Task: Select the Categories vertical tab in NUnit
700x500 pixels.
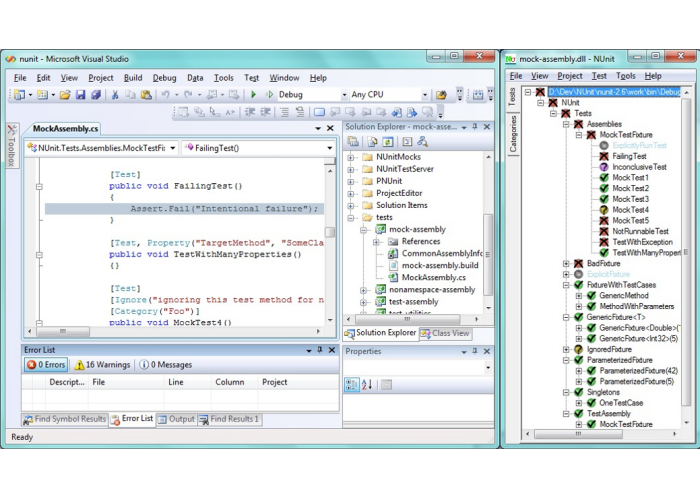Action: coord(513,133)
